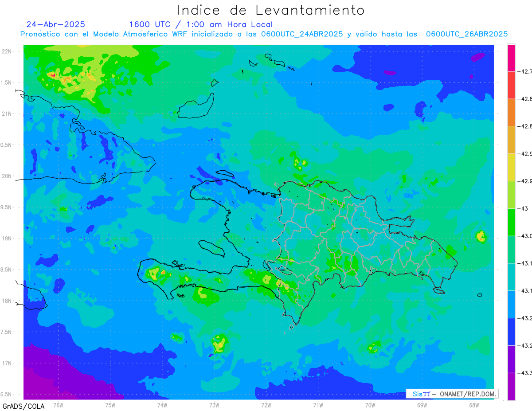Select the light blue swatch in the legend
The height and width of the screenshot is (411, 532).
tap(511, 304)
